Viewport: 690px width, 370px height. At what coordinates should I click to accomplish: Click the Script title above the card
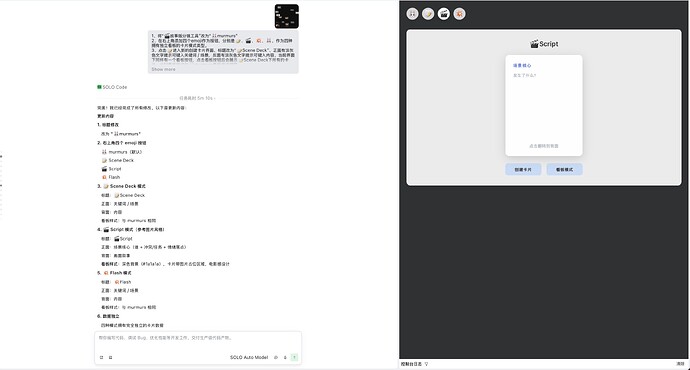544,44
